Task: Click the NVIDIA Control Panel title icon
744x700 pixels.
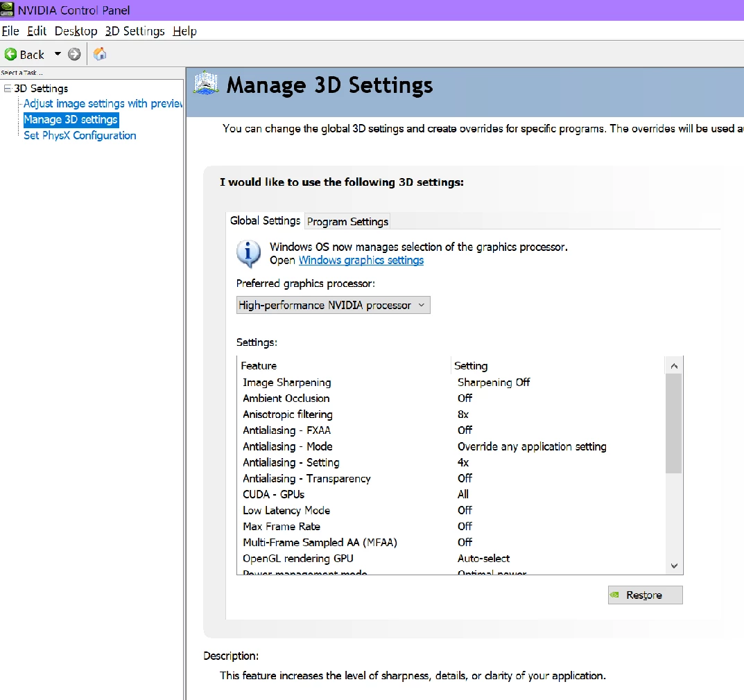Action: [x=7, y=10]
